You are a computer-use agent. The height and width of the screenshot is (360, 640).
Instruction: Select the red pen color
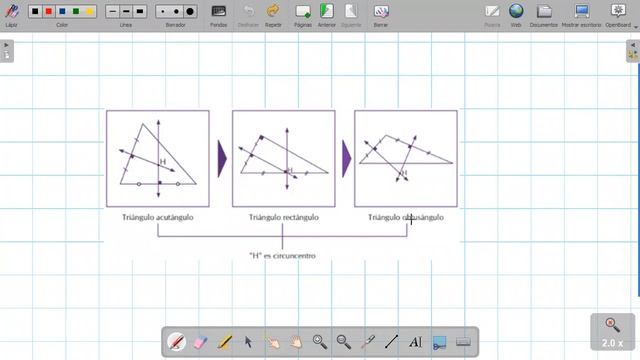click(49, 11)
